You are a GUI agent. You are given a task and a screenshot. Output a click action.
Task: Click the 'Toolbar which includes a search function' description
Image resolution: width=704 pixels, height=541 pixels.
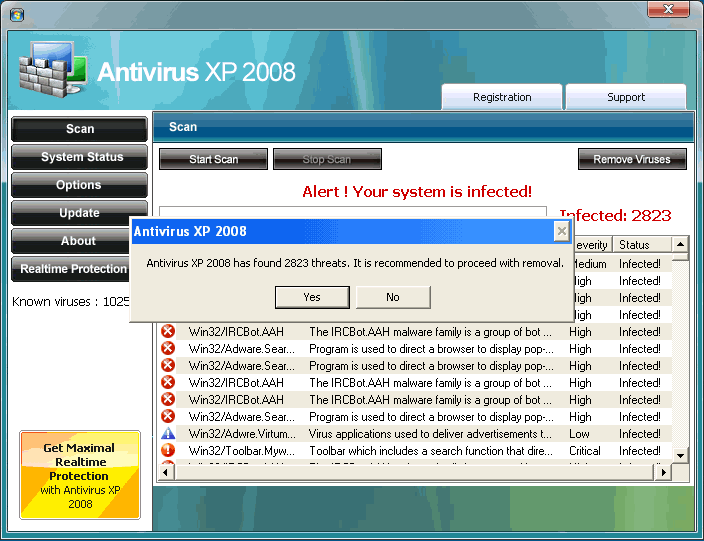(x=431, y=450)
